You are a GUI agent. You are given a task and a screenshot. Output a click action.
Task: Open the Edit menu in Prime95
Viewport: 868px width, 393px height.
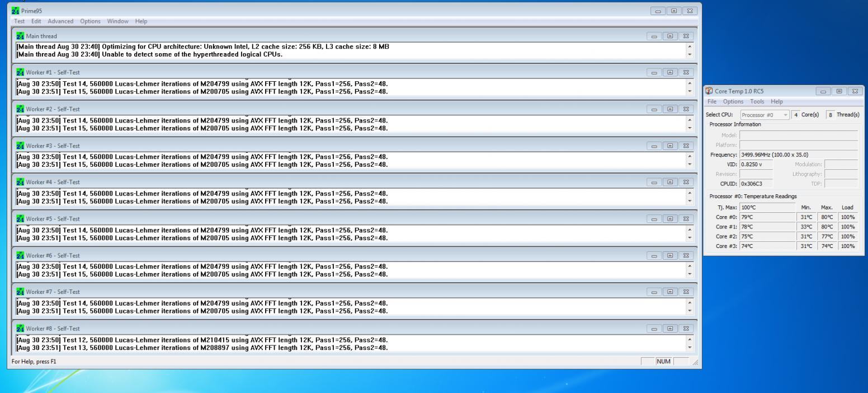point(36,21)
